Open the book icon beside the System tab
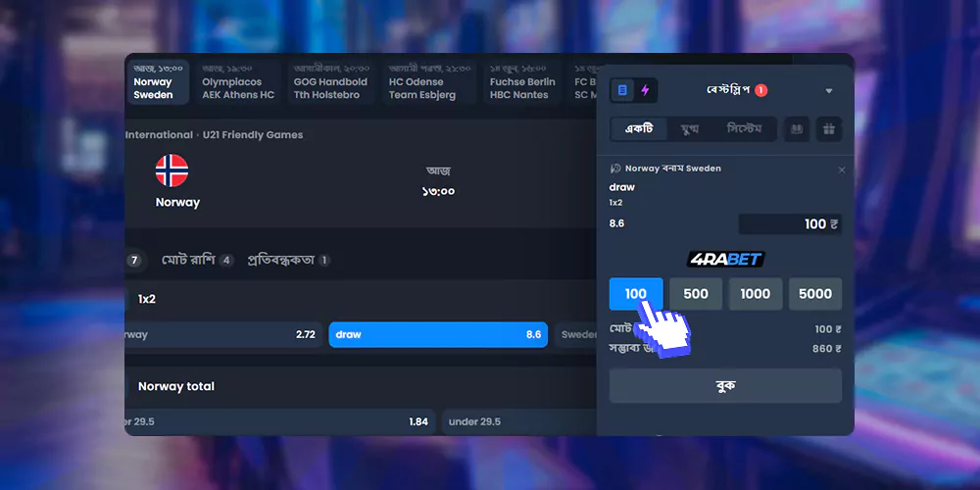This screenshot has width=980, height=490. 797,129
